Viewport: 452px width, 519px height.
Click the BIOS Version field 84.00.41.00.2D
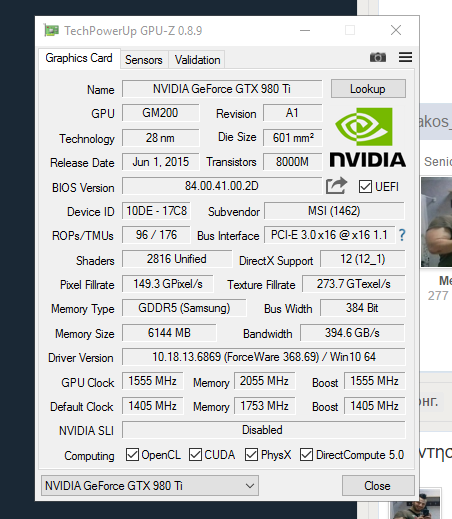point(222,186)
